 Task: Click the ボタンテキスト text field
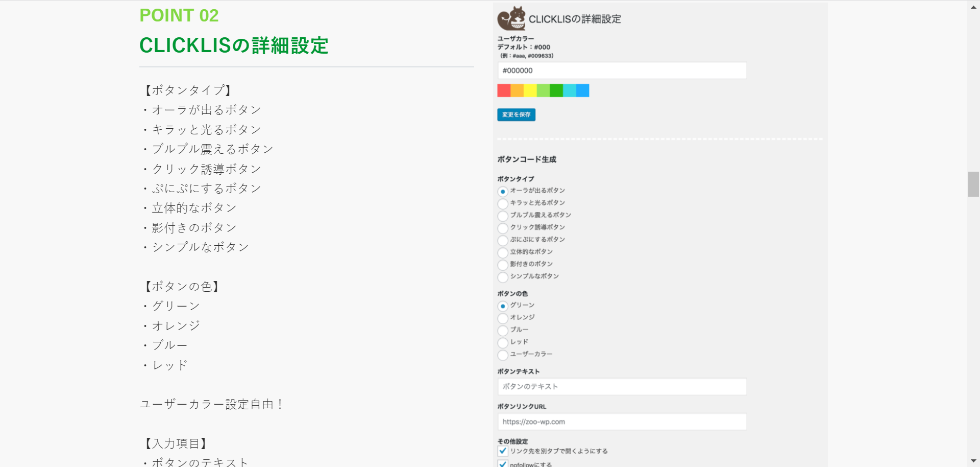(622, 387)
